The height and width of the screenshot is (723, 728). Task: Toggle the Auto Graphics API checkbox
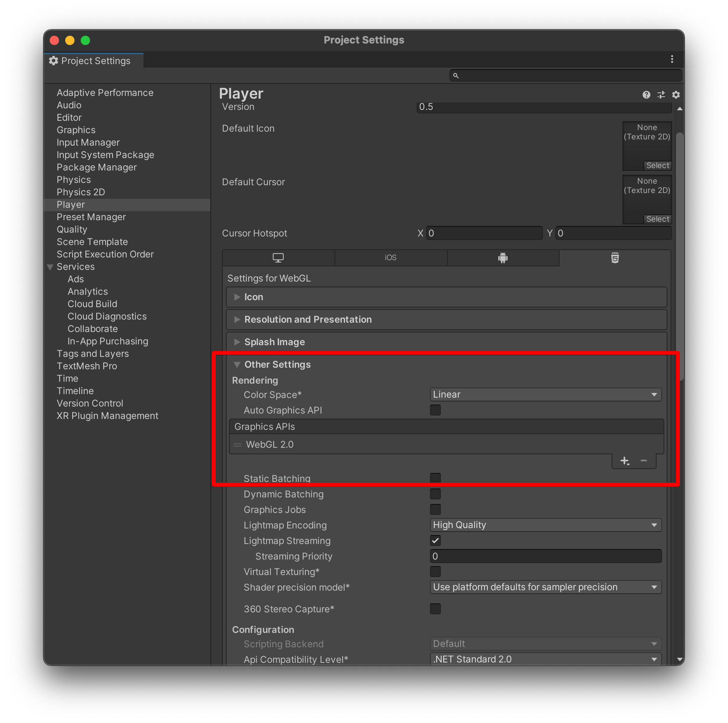click(x=435, y=410)
